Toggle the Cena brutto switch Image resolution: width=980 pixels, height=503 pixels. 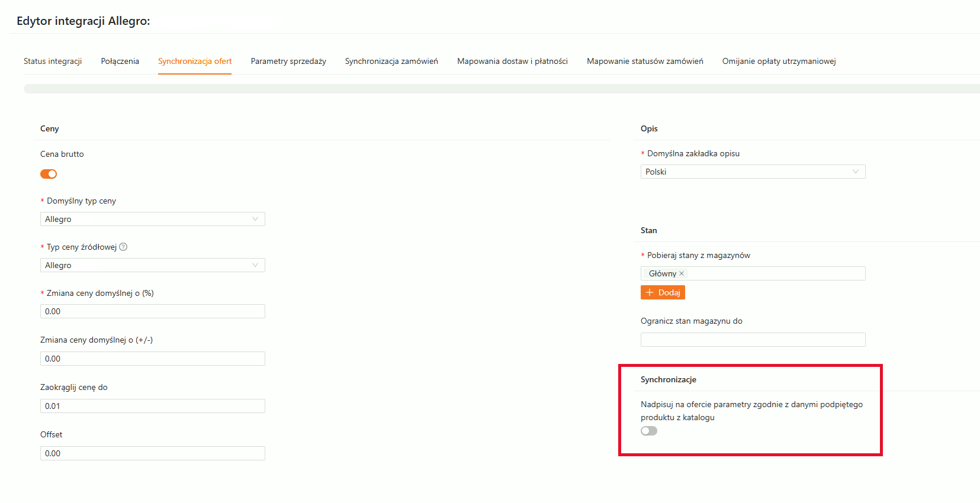coord(49,174)
